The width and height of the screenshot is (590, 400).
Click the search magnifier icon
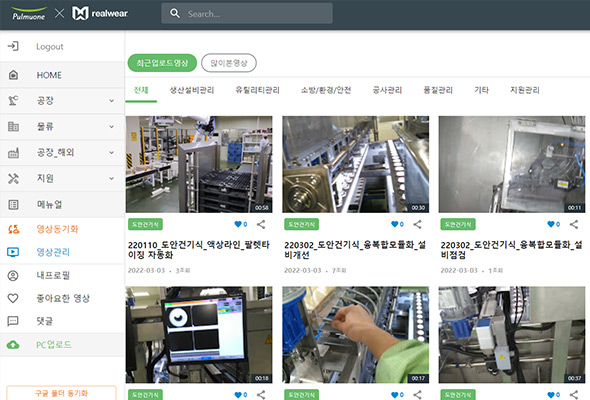[x=175, y=14]
